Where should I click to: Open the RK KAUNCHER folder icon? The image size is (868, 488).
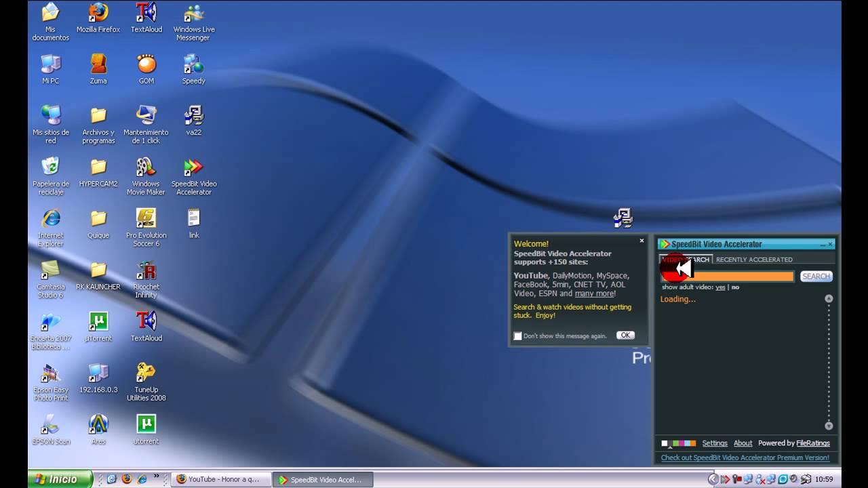pos(98,275)
